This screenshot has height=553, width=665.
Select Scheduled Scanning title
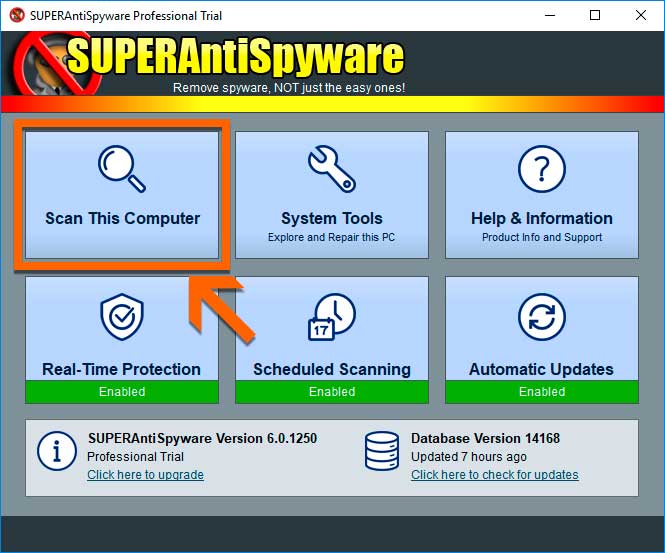coord(332,369)
